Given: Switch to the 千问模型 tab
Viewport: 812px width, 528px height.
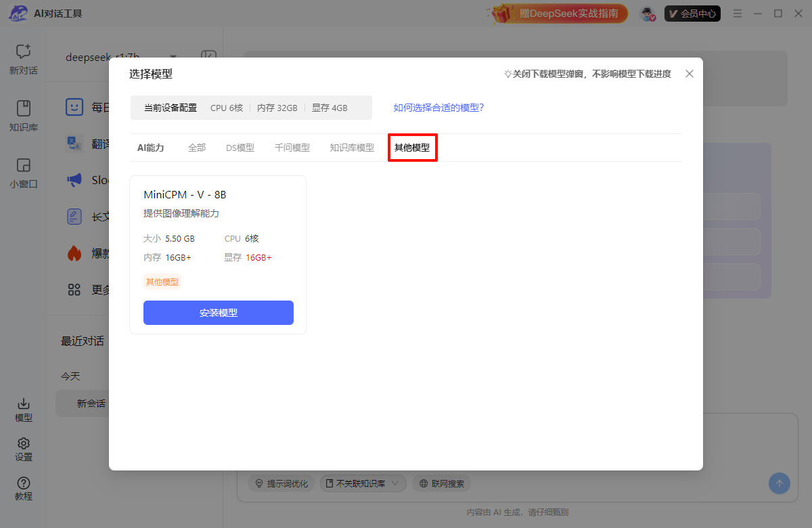Looking at the screenshot, I should (292, 148).
